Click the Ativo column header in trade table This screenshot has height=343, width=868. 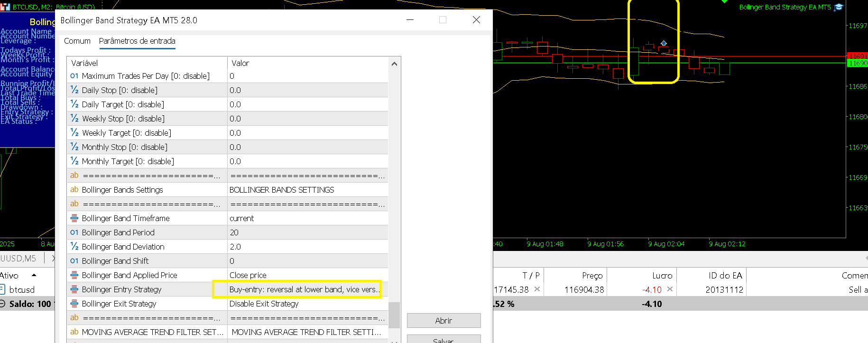pos(9,276)
